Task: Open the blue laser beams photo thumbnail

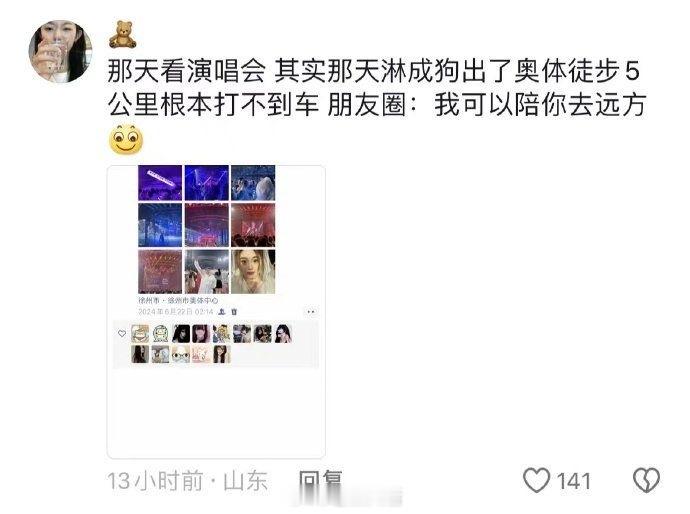Action: (206, 183)
